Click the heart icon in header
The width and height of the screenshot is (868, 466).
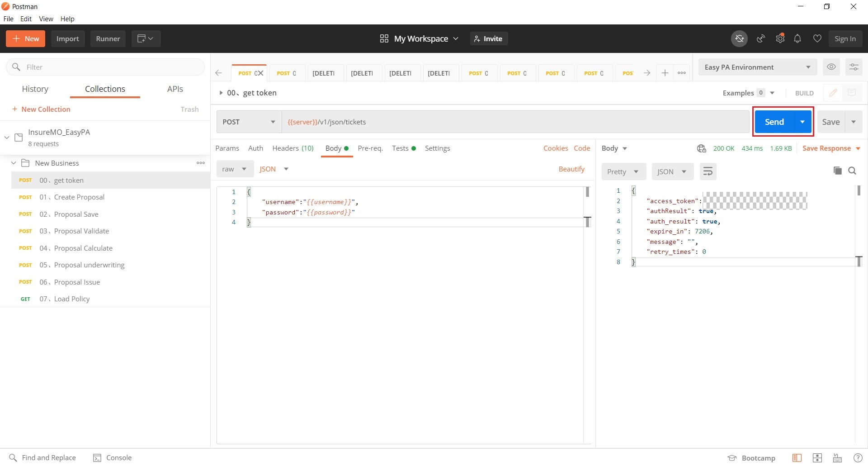(817, 39)
